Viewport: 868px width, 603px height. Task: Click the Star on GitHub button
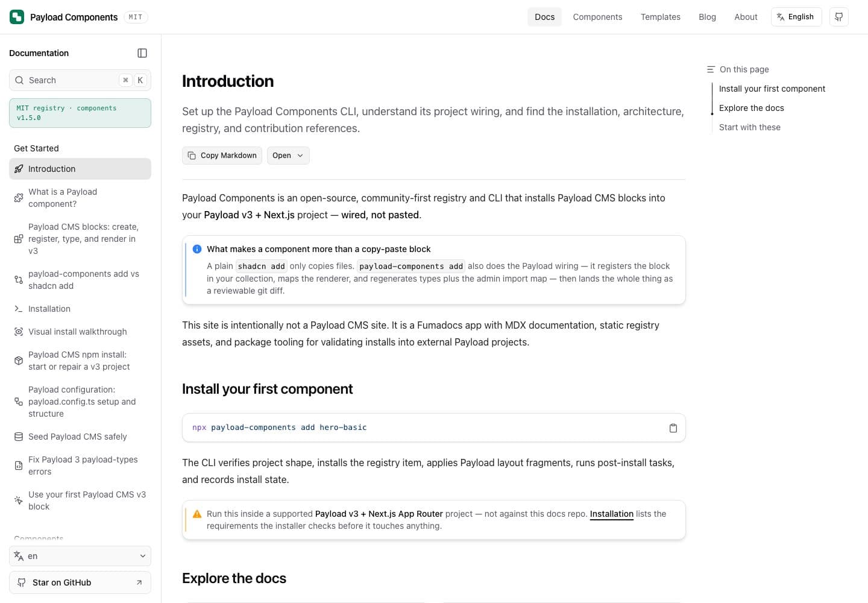point(80,582)
